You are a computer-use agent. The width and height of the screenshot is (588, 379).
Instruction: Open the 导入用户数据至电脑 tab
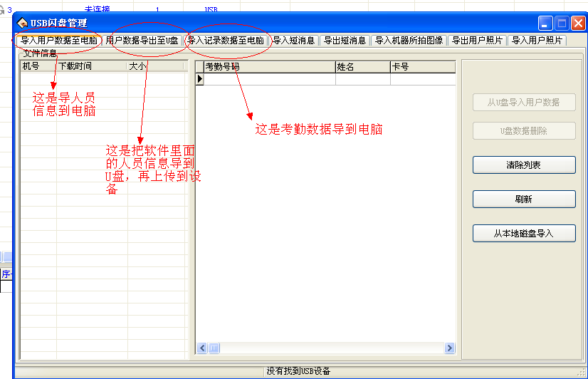59,41
